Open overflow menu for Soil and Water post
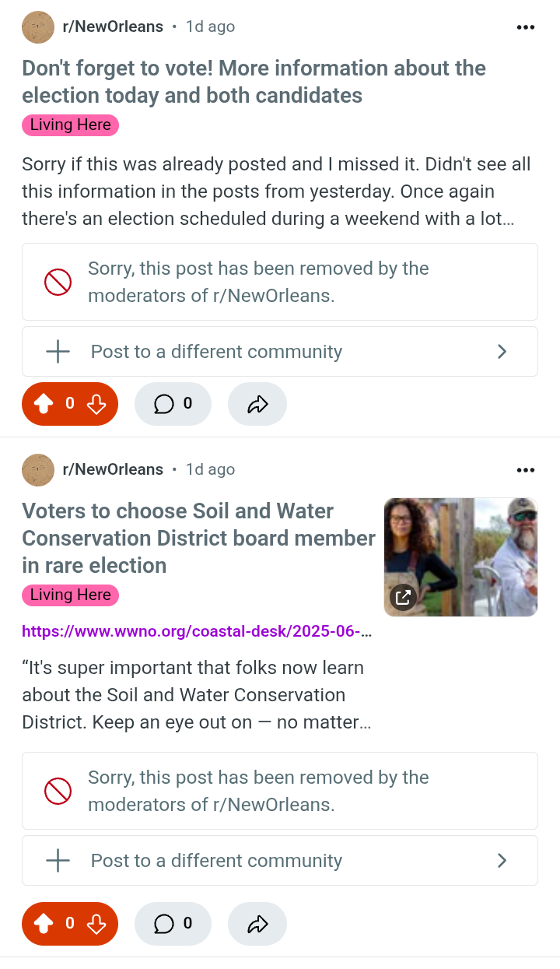 [x=526, y=470]
